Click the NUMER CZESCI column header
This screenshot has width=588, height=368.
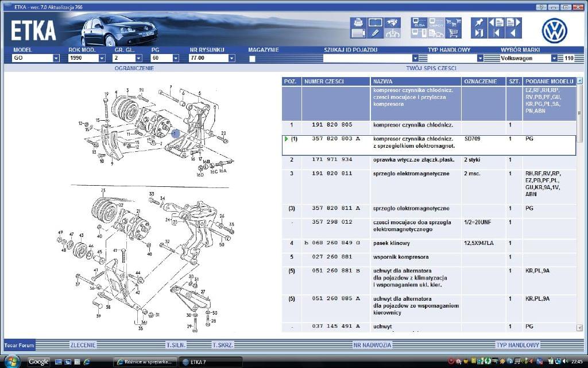(x=335, y=81)
